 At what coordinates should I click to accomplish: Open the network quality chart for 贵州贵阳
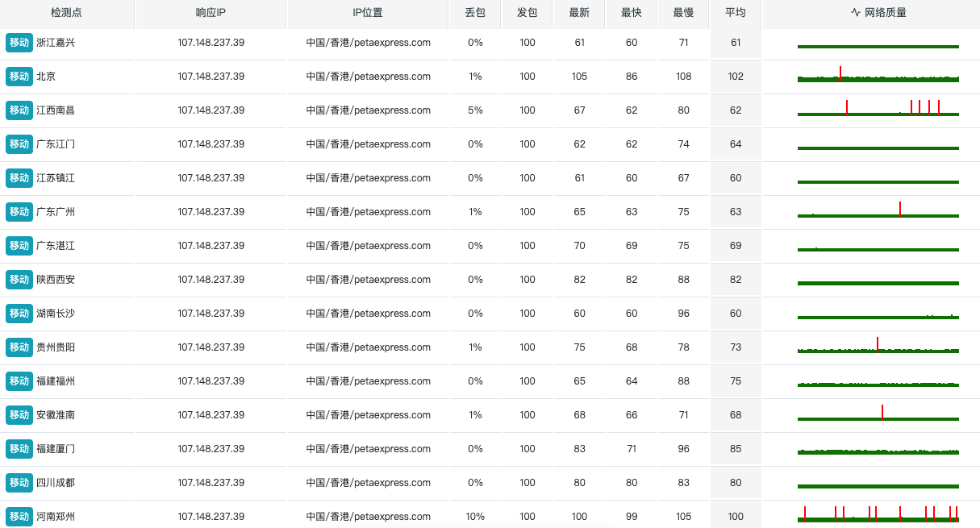[878, 345]
